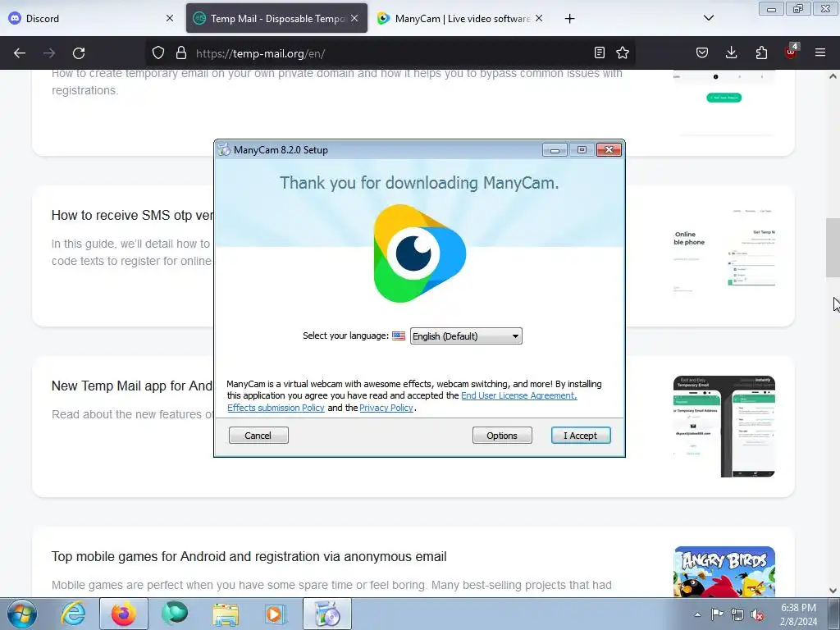Close the Temp Mail tab
840x630 pixels.
point(354,18)
